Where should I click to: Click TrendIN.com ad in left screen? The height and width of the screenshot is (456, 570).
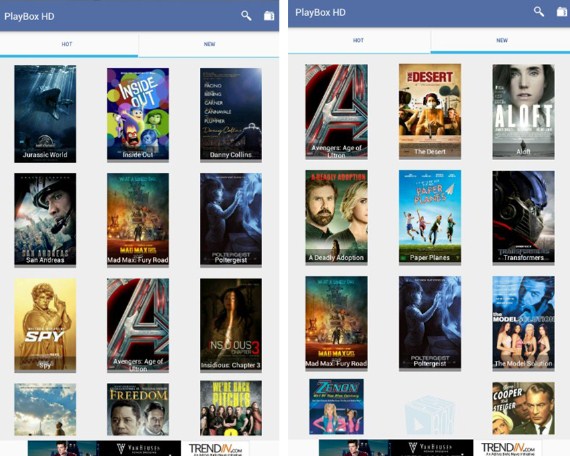[215, 448]
